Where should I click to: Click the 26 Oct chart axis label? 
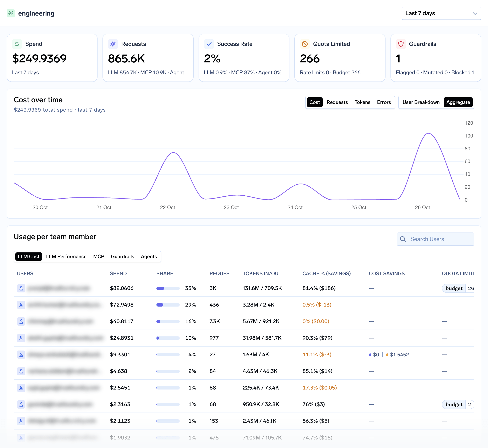click(422, 207)
